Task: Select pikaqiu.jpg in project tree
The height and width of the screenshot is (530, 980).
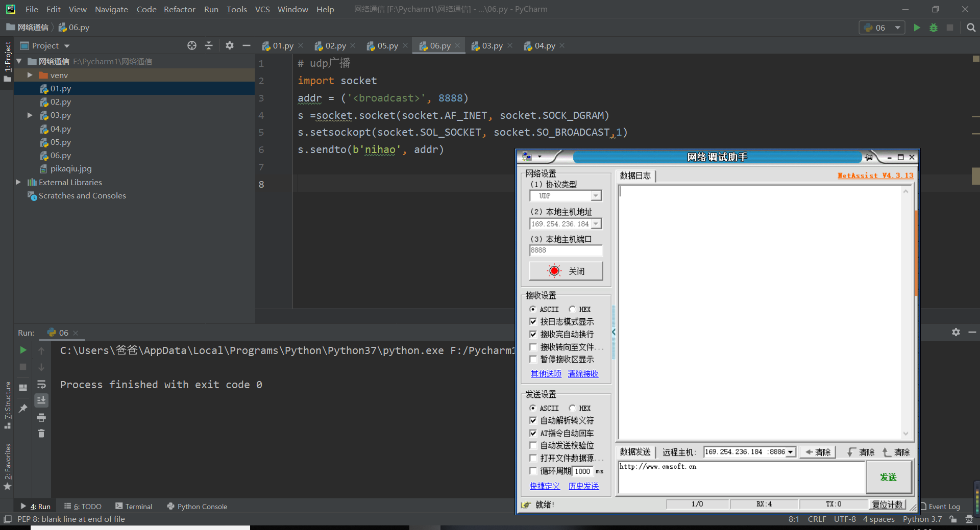Action: [71, 168]
